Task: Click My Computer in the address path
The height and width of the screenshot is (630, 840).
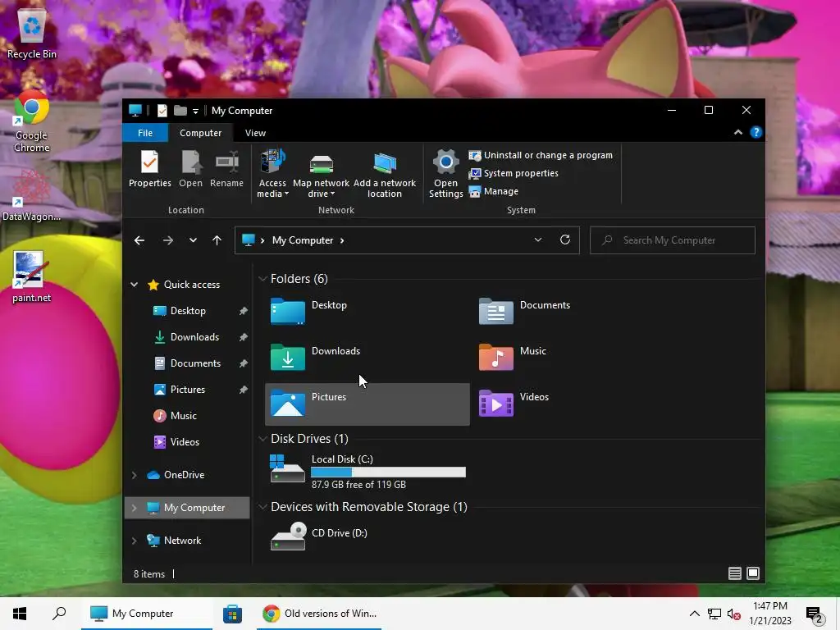Action: coord(302,240)
